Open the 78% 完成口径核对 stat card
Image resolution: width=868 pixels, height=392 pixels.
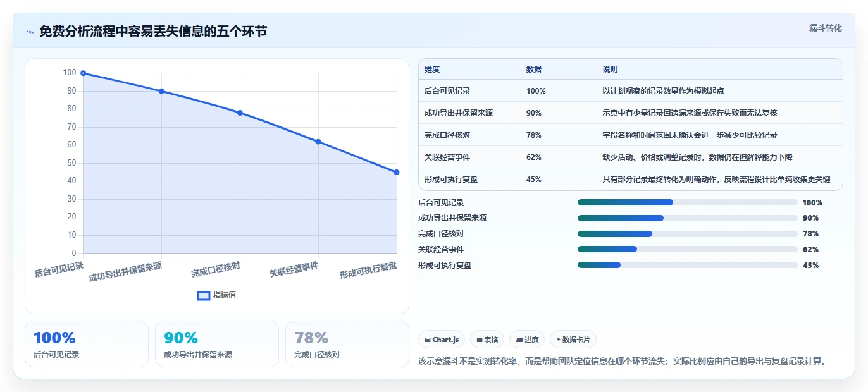pos(347,344)
